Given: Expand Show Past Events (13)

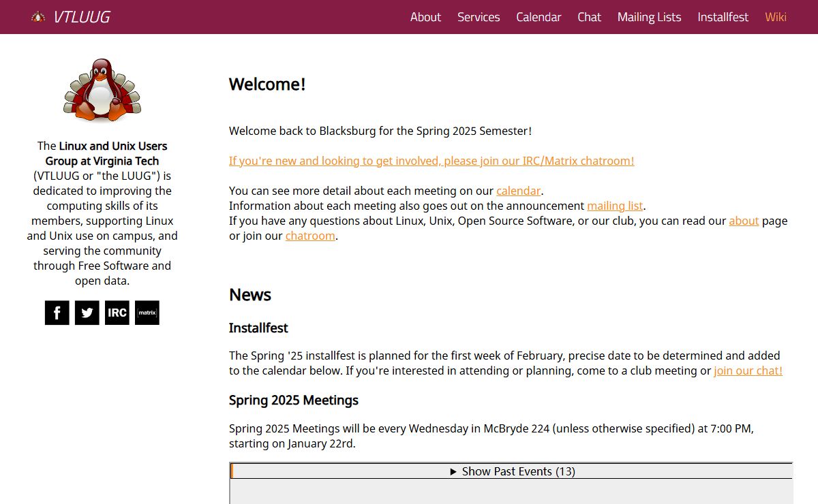Looking at the screenshot, I should coord(512,471).
